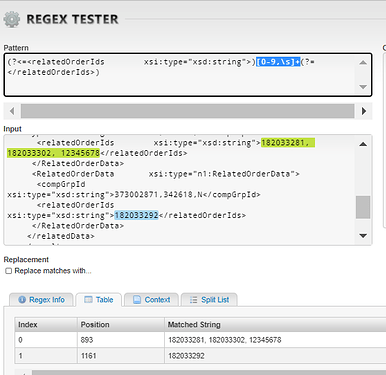The width and height of the screenshot is (386, 375).
Task: Click the Input box scroll up arrow
Action: [363, 144]
